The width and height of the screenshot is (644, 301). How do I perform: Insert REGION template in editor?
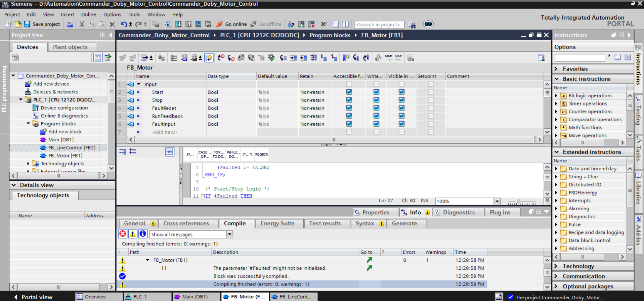(x=262, y=155)
